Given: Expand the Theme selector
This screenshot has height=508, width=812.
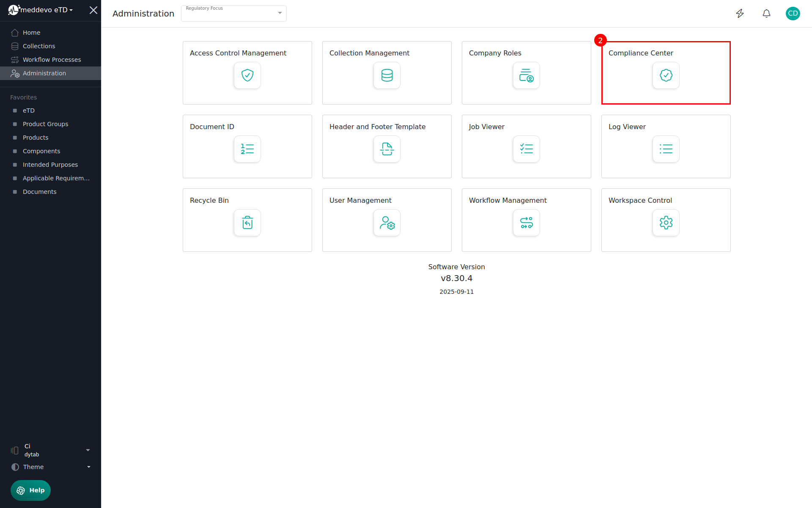Looking at the screenshot, I should coord(51,467).
